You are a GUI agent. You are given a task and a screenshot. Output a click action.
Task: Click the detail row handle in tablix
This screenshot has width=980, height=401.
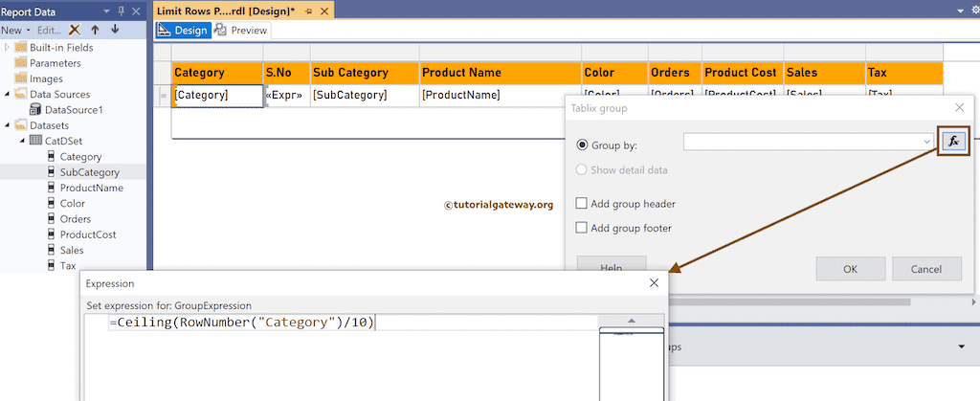[163, 96]
